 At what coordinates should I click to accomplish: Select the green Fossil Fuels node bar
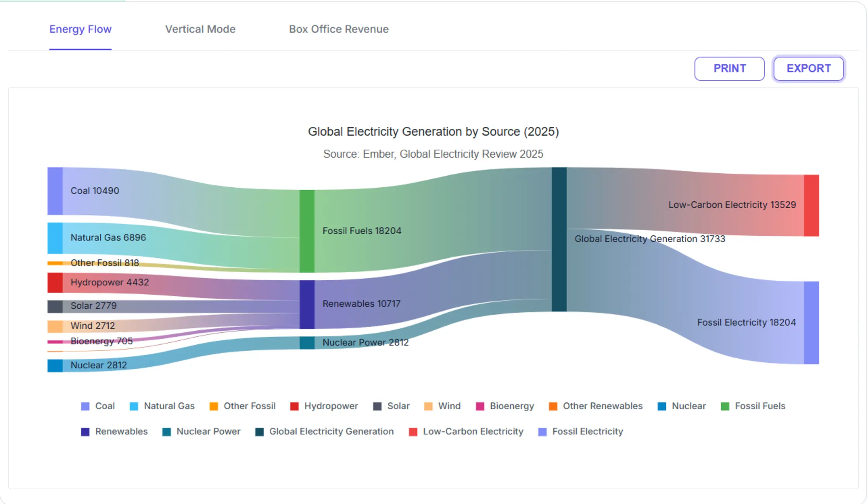(x=307, y=231)
